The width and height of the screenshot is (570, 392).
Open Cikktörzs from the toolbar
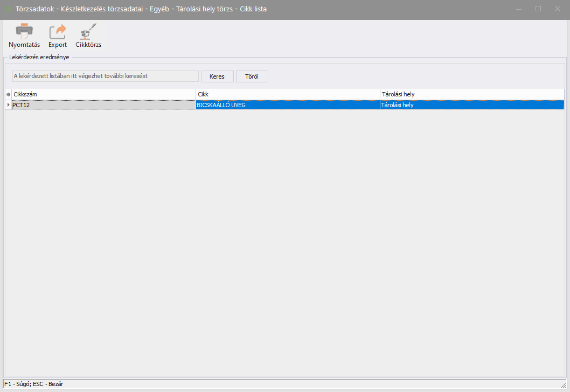click(x=88, y=32)
